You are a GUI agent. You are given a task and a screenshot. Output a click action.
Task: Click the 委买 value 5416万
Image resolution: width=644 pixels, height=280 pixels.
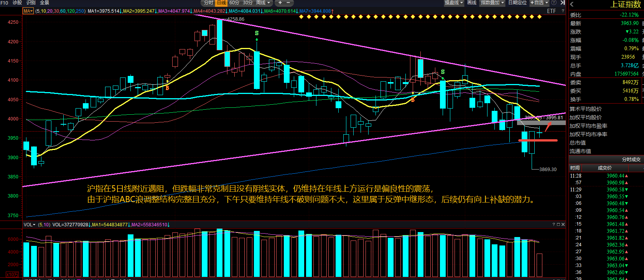coord(631,91)
